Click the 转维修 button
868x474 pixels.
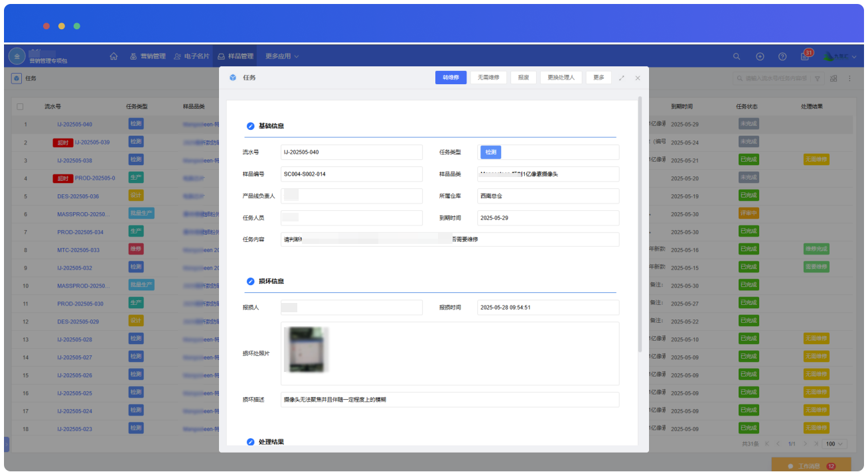tap(451, 78)
